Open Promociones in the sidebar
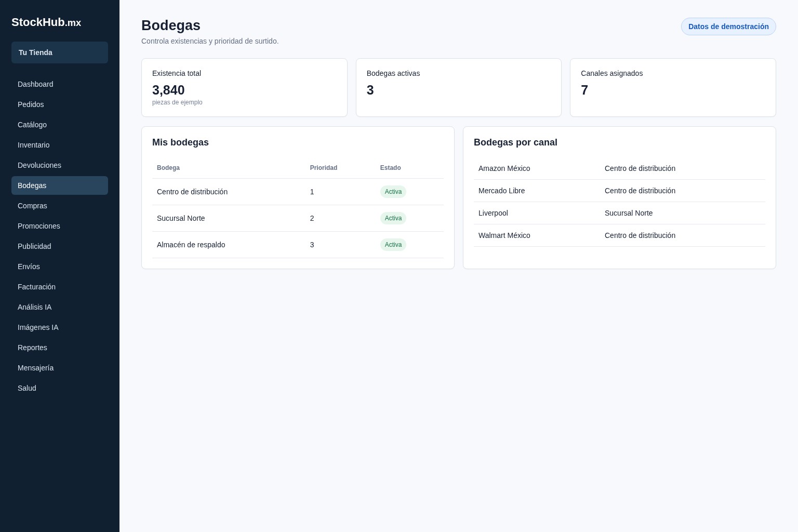 (60, 226)
